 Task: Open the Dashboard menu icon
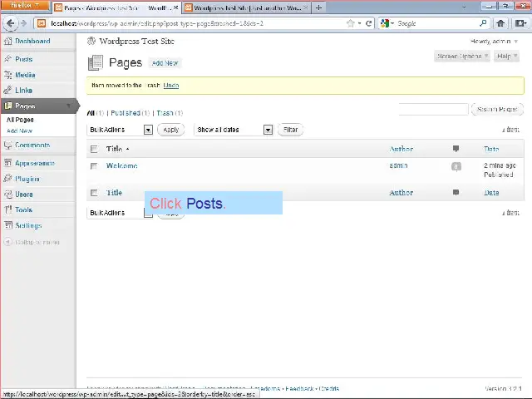click(7, 42)
